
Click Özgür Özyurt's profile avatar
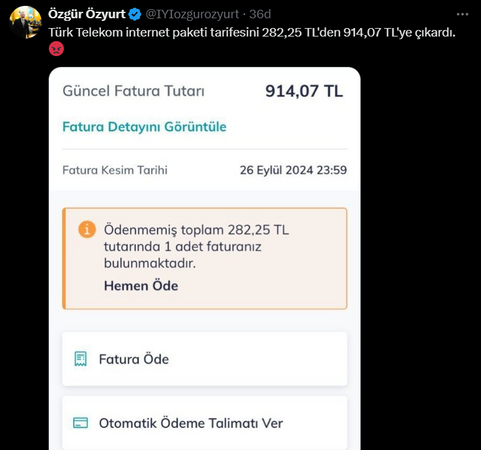[x=26, y=22]
